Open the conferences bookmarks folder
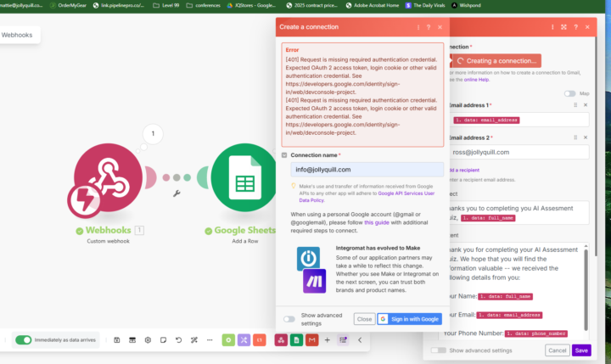 click(204, 5)
